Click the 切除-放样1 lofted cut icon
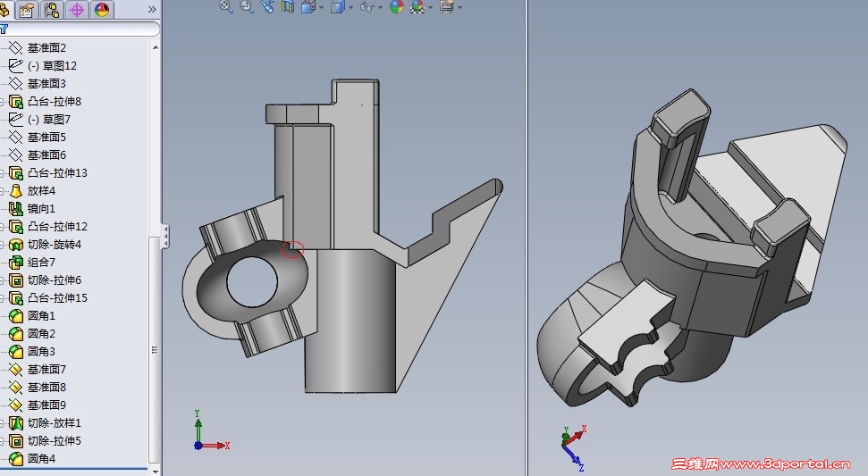868x476 pixels. pos(15,423)
